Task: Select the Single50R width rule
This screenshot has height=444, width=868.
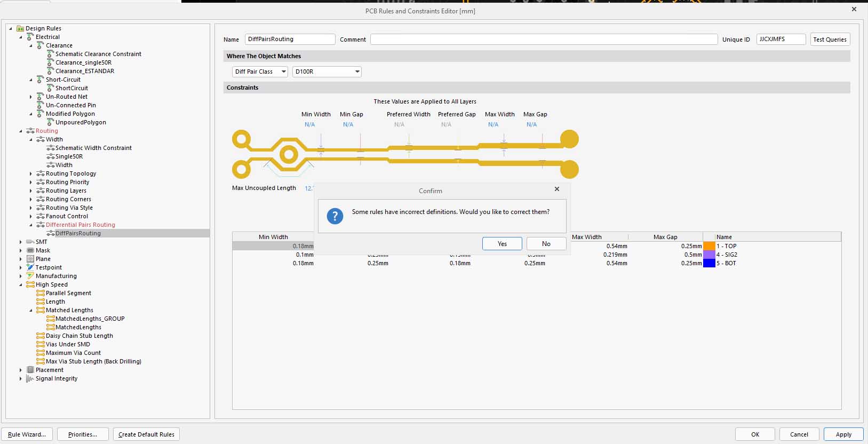Action: click(69, 156)
